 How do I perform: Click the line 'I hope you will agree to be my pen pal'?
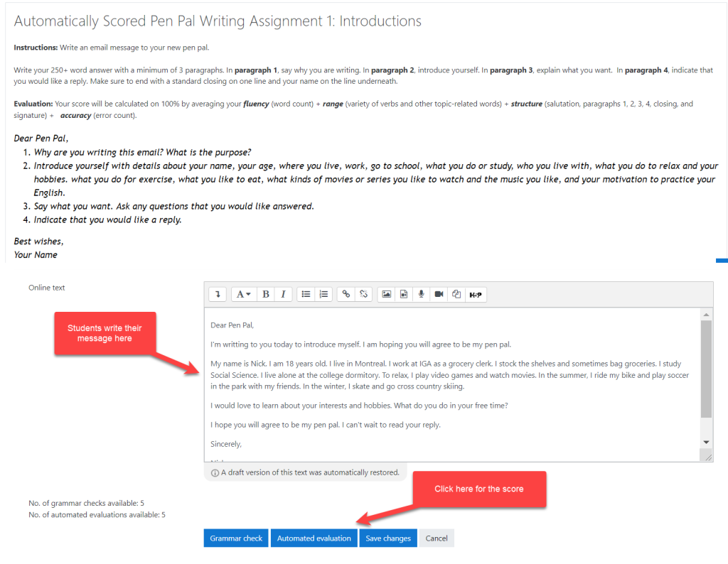[x=326, y=425]
